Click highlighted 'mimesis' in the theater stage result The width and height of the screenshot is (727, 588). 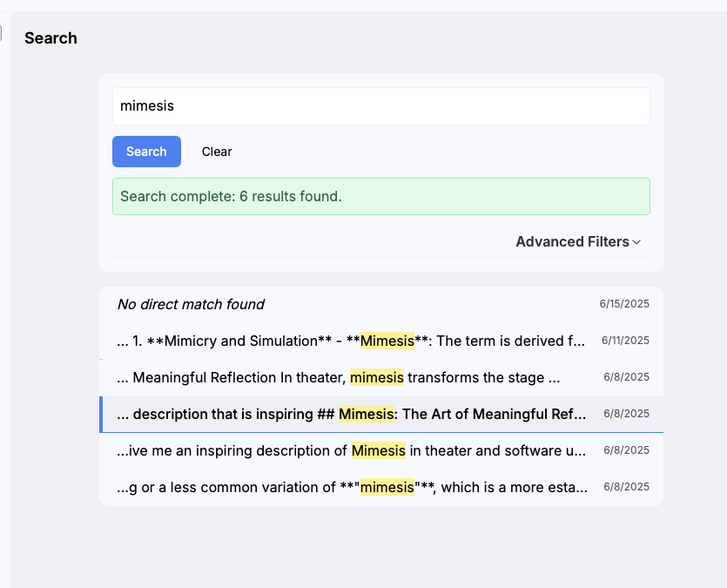tap(376, 377)
